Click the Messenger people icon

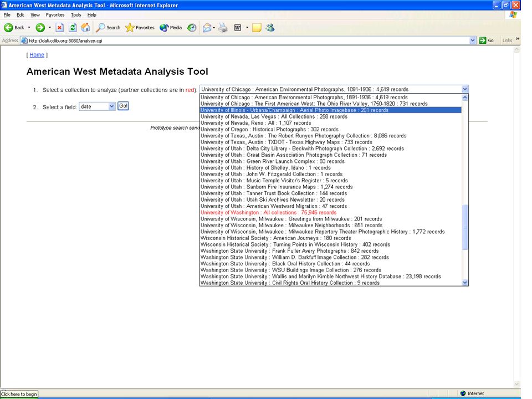pos(270,28)
